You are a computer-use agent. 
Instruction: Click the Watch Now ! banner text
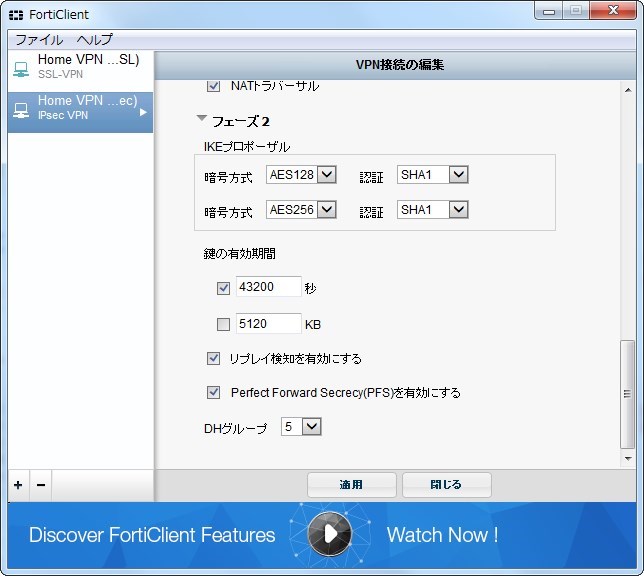[x=442, y=535]
